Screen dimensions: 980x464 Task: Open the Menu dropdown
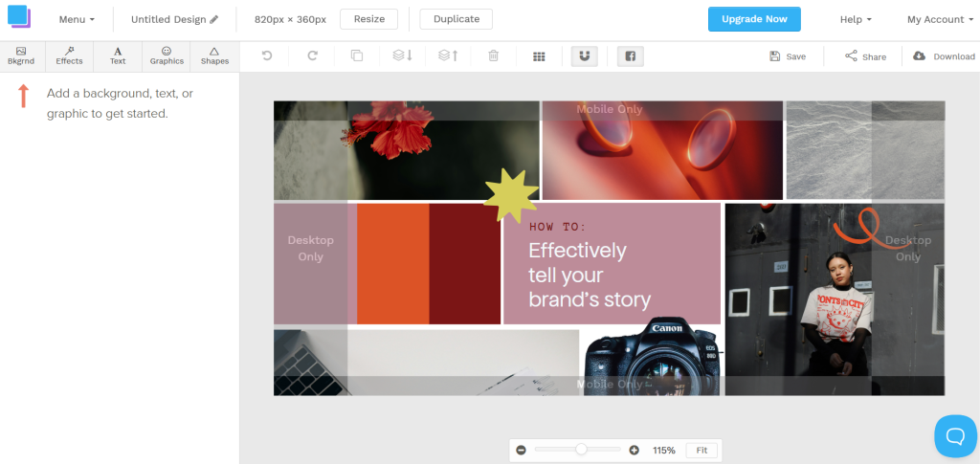pos(77,19)
